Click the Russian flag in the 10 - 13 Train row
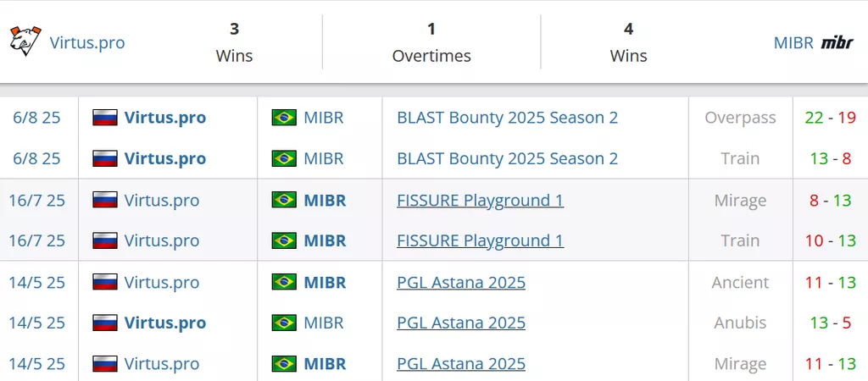 tap(105, 240)
